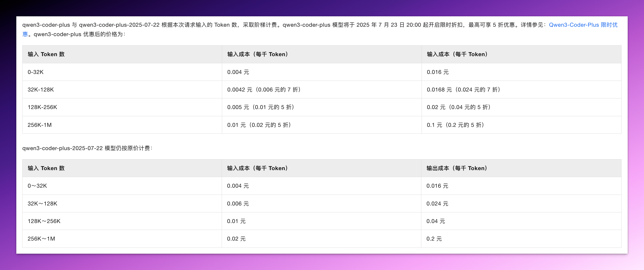Image resolution: width=644 pixels, height=270 pixels.
Task: Click the 0.0168 元（0.024 元的 7 折）cell
Action: pyautogui.click(x=463, y=89)
